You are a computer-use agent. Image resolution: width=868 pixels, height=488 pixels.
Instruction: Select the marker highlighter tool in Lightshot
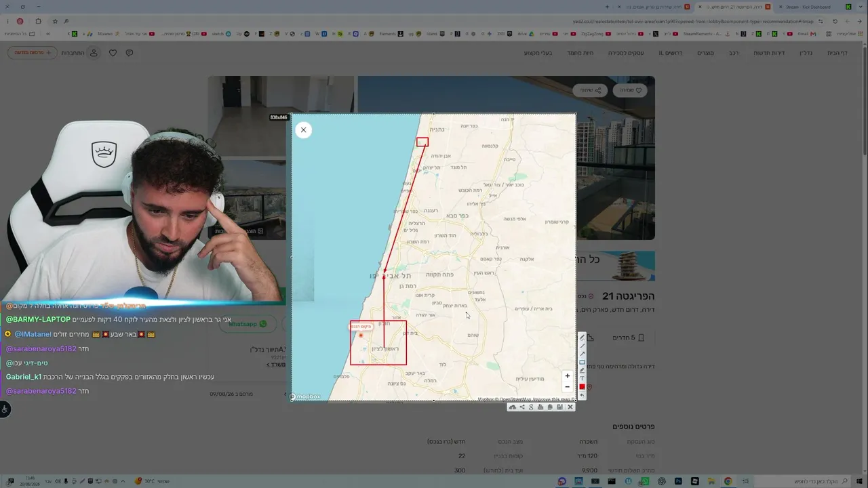pos(582,370)
